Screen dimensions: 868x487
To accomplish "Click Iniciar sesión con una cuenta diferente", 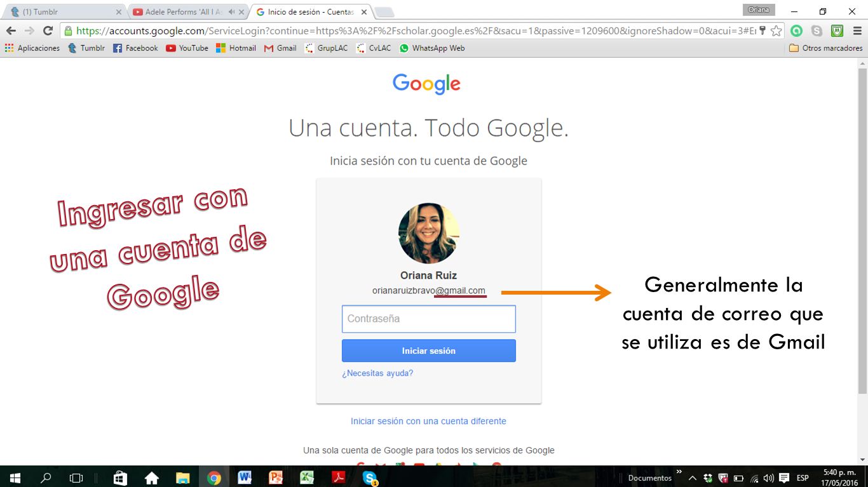I will [428, 421].
